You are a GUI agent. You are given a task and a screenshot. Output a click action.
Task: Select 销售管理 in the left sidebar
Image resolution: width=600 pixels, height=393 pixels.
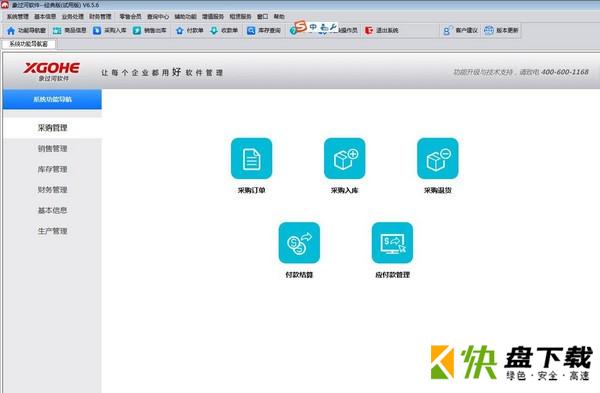[x=52, y=148]
